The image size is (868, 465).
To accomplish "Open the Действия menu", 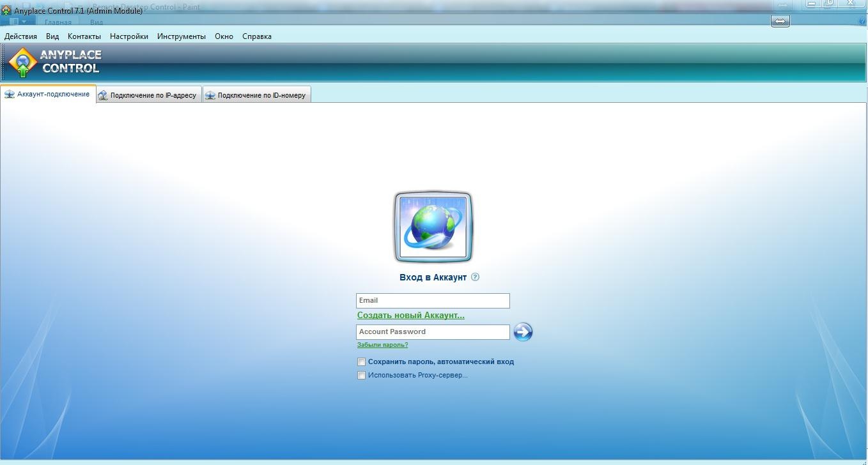I will pyautogui.click(x=20, y=36).
